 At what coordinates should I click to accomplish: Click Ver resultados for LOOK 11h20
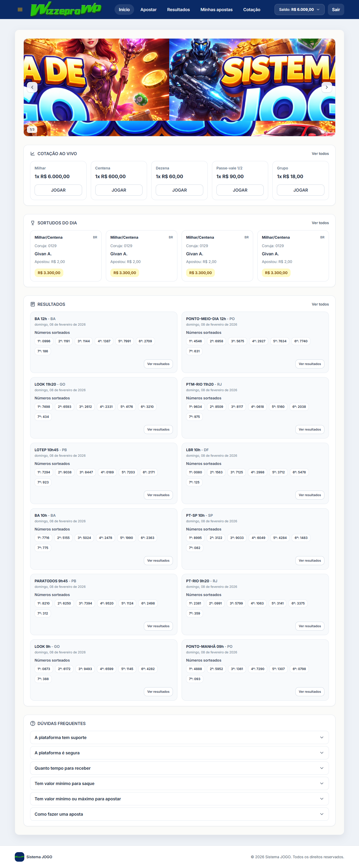click(x=158, y=430)
